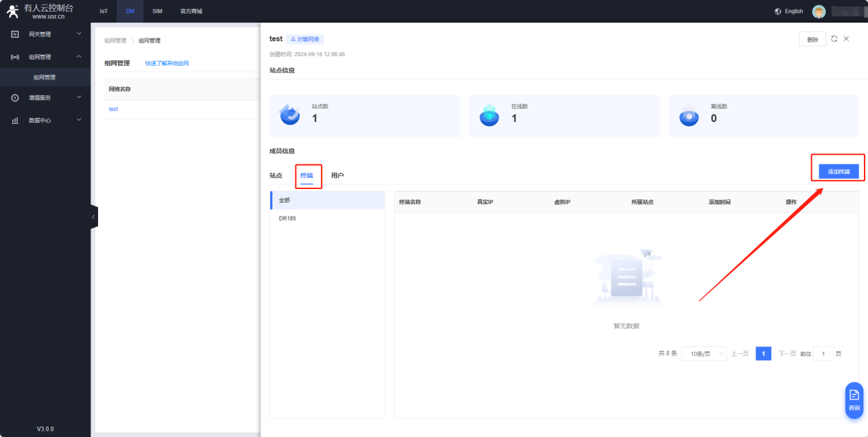Open the SIM top navigation tab
Screen dimensions: 868x437
tap(157, 11)
